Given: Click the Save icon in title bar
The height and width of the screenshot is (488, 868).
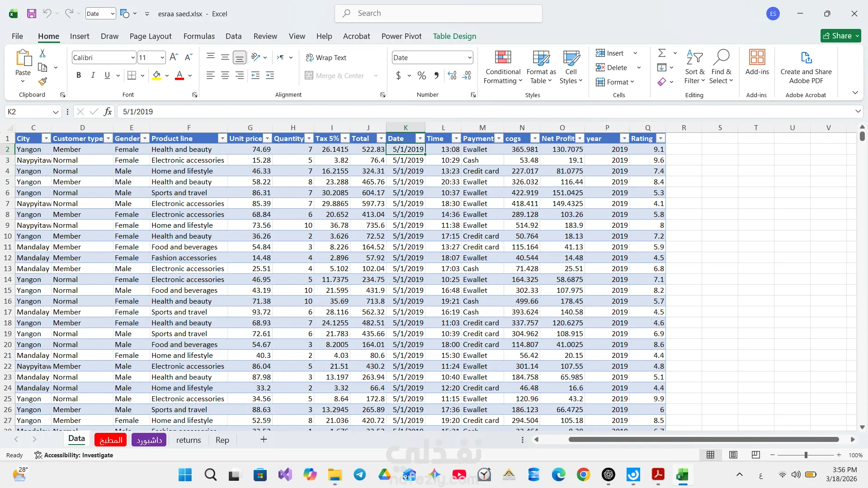Looking at the screenshot, I should 31,14.
